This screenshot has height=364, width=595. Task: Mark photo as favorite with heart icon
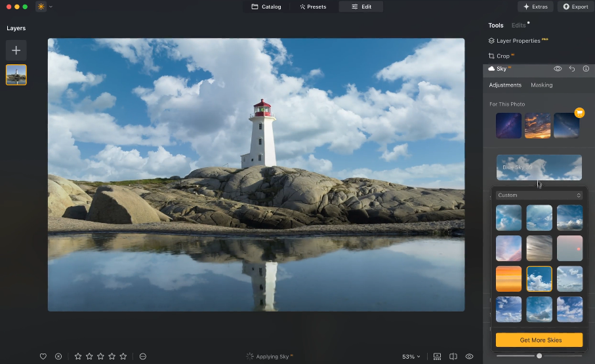pos(43,356)
